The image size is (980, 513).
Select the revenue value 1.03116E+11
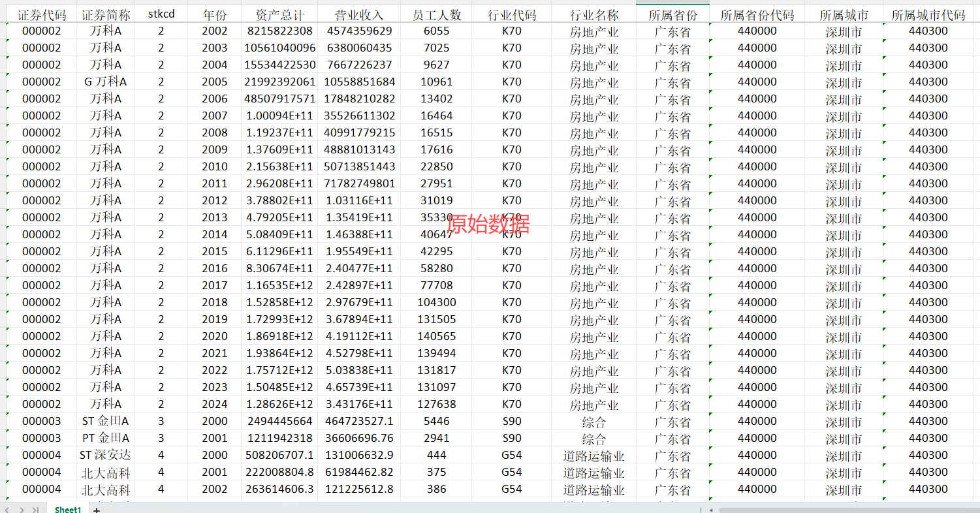[360, 200]
